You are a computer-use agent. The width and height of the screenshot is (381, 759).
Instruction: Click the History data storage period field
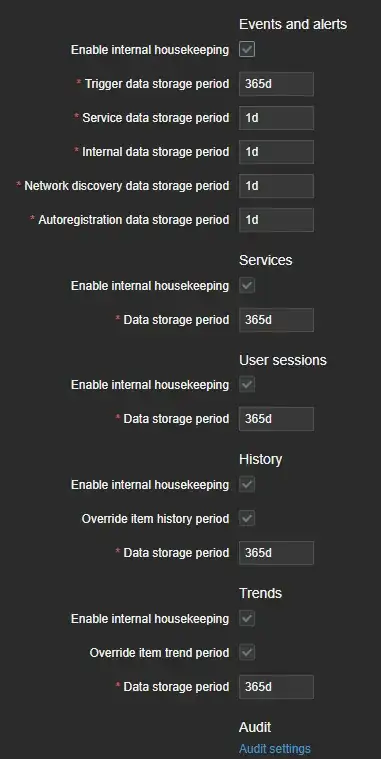click(x=276, y=553)
